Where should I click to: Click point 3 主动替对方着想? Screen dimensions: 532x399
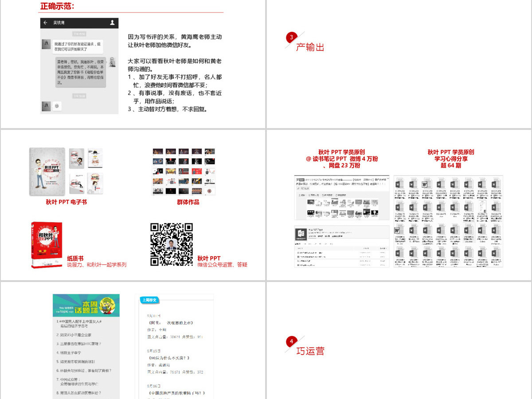(168, 109)
